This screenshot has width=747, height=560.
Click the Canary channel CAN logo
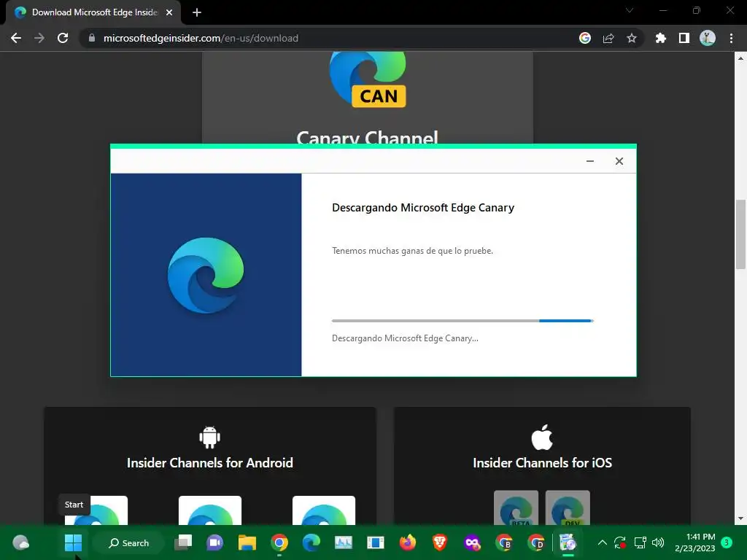click(368, 79)
